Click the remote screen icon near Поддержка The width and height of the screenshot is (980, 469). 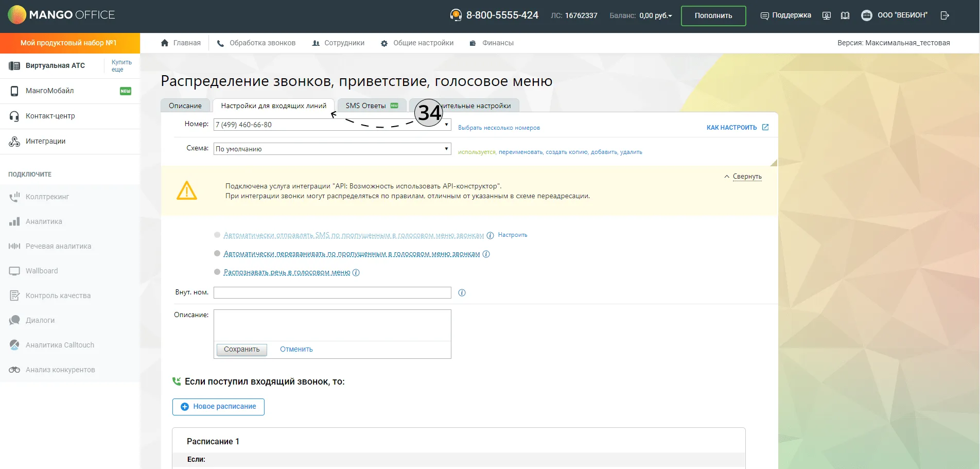tap(827, 15)
